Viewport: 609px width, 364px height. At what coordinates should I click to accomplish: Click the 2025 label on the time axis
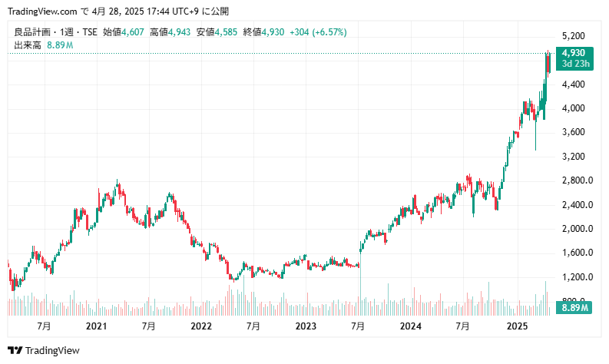tap(518, 326)
